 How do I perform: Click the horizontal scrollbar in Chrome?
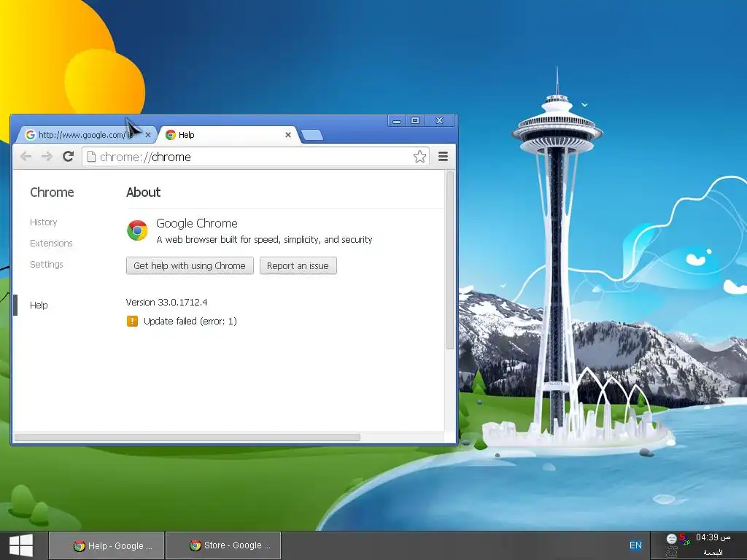[187, 437]
